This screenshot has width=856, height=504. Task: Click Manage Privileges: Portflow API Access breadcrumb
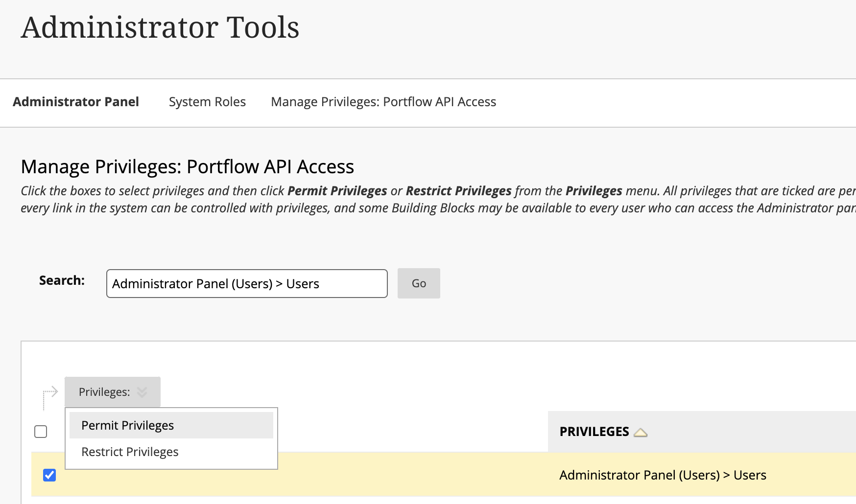tap(383, 102)
